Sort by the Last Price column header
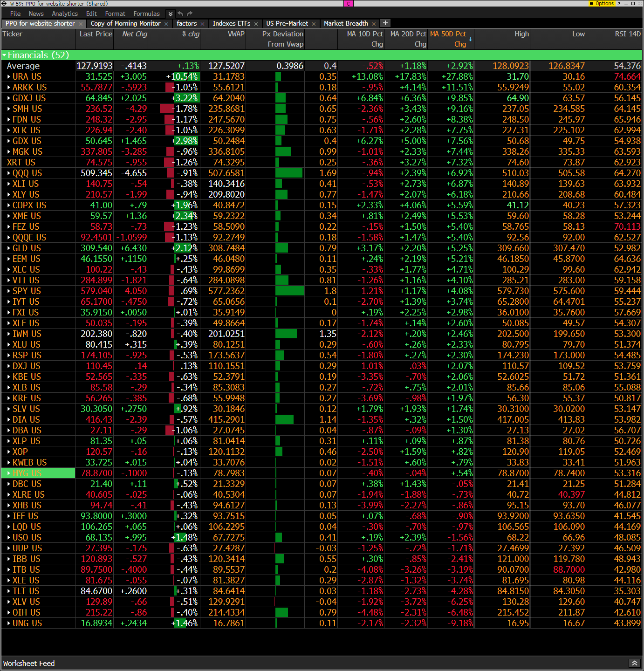The image size is (644, 671). (95, 39)
